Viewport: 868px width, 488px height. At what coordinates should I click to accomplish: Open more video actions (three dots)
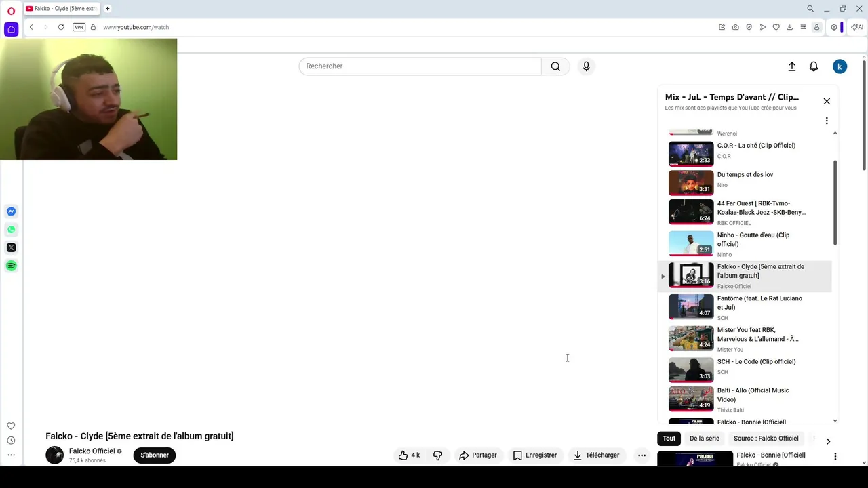point(642,455)
